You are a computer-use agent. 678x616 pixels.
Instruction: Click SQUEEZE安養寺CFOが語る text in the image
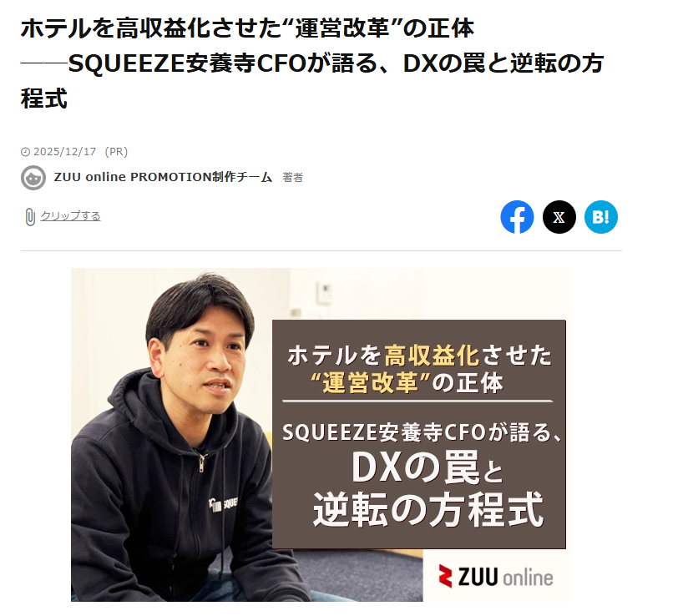421,432
